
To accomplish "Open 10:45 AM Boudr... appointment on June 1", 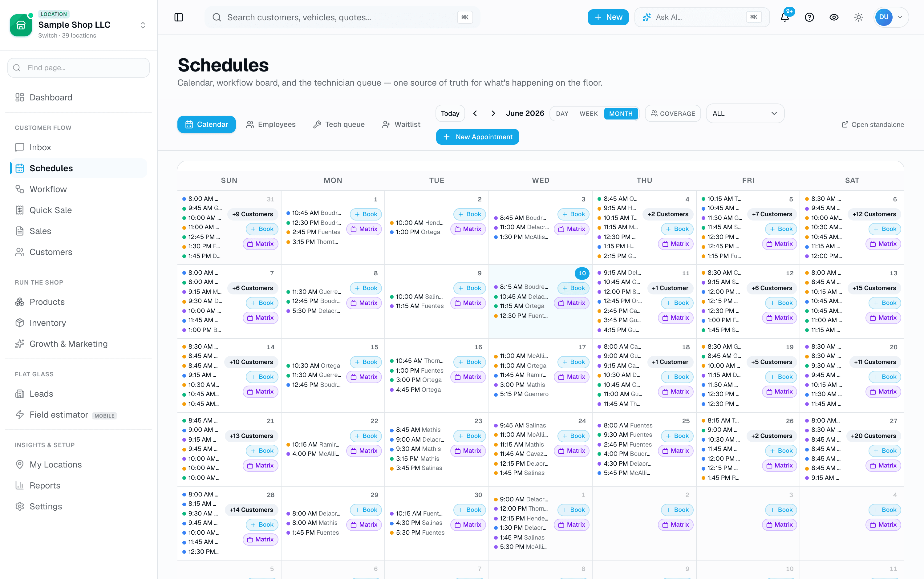I will pyautogui.click(x=314, y=213).
